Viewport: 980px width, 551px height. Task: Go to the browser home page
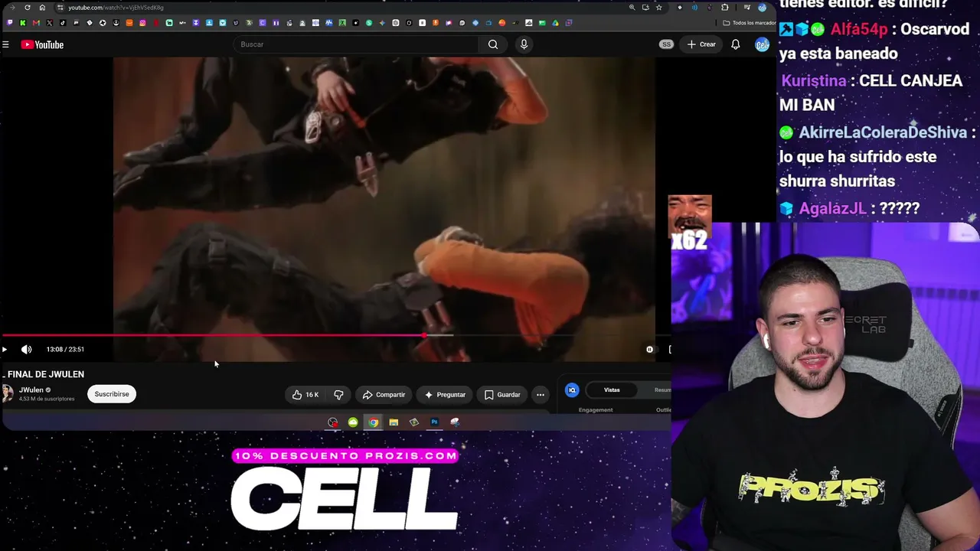[42, 8]
